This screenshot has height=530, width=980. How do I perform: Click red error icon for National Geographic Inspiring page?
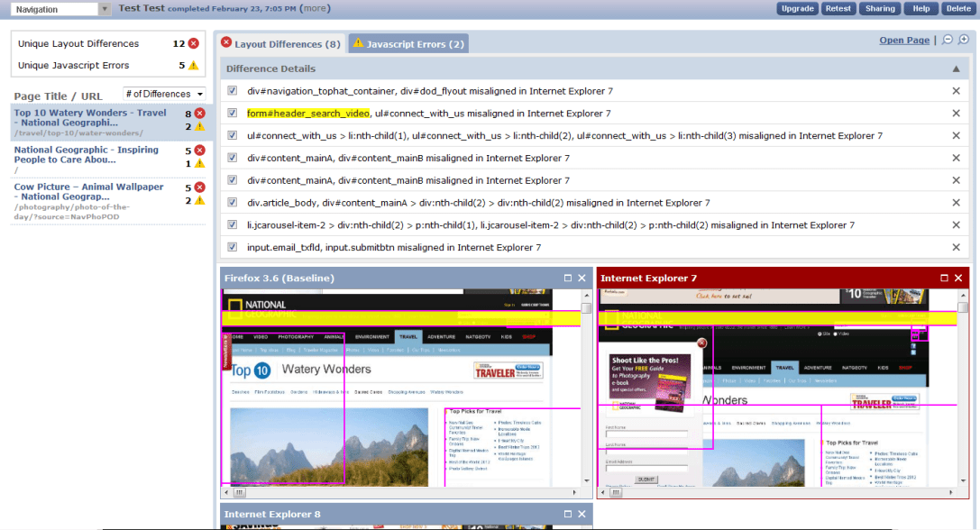point(199,150)
